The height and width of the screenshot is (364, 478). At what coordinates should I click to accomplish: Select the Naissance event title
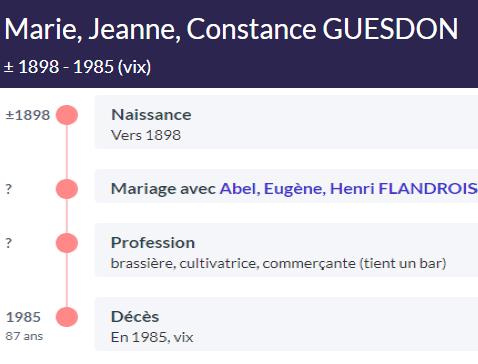[x=151, y=115]
